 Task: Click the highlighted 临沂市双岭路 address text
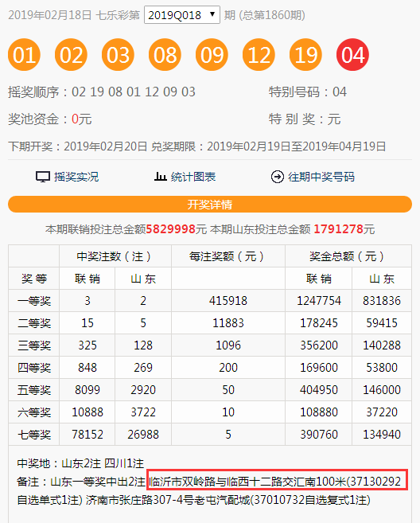point(276,482)
